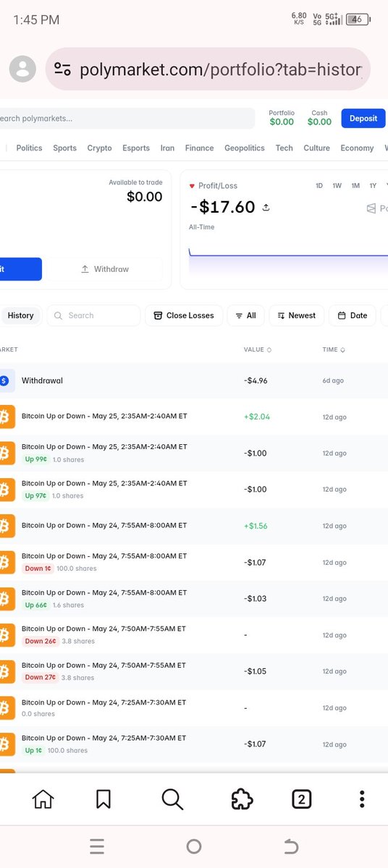
Task: Open the Tech category
Action: tap(284, 148)
